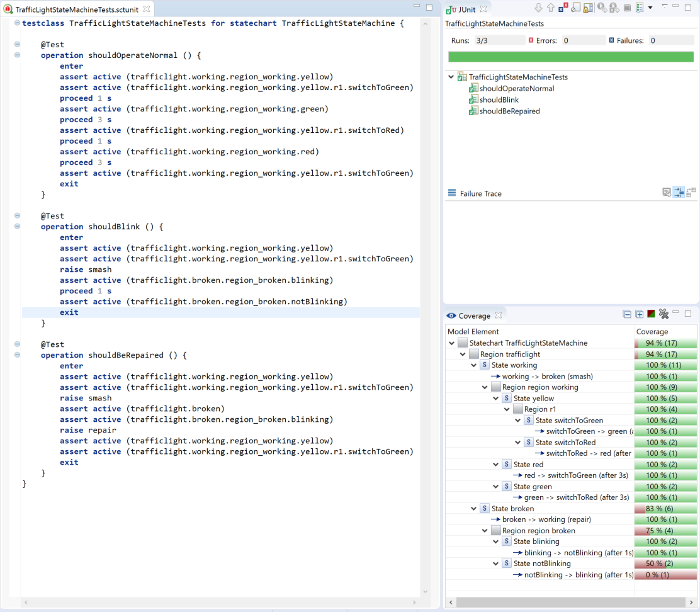Click the green test progress bar
700x612 pixels.
[570, 57]
